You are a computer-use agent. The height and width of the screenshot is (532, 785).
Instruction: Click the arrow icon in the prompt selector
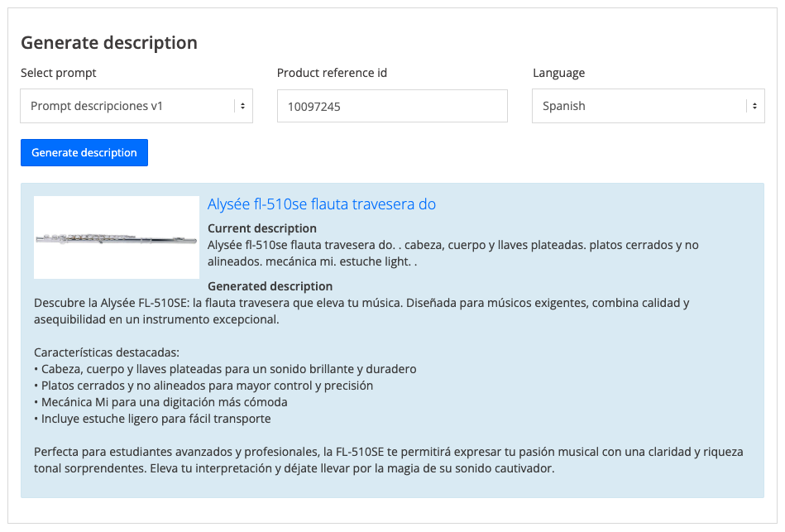coord(242,106)
